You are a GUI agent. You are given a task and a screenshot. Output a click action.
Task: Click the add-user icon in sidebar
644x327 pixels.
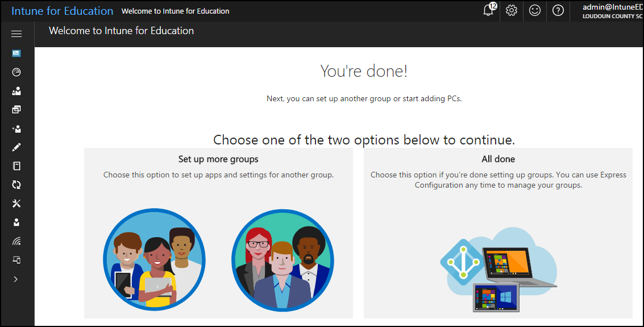(16, 129)
